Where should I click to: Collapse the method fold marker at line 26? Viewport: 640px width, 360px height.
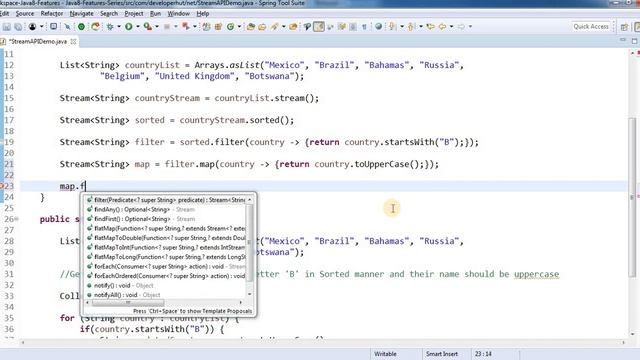(x=16, y=219)
